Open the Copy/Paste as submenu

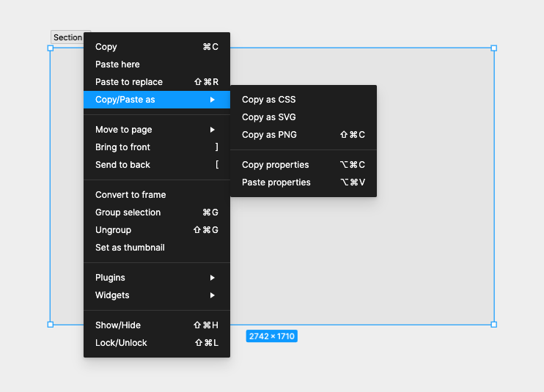157,100
